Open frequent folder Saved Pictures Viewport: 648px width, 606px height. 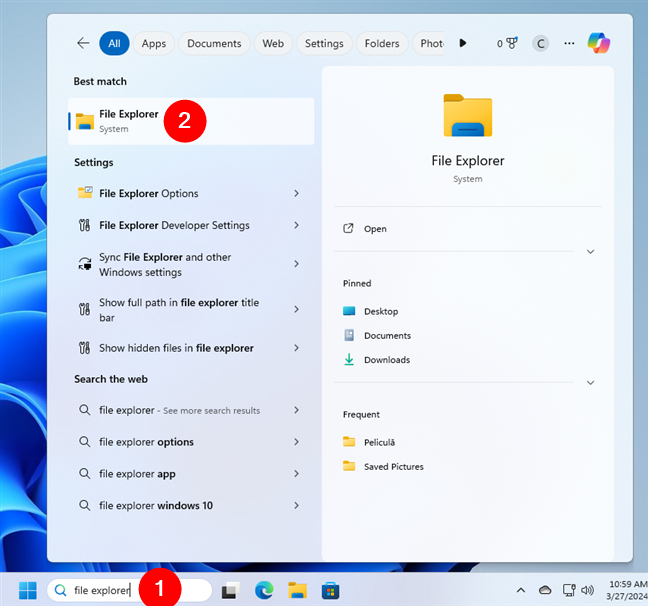(x=383, y=467)
